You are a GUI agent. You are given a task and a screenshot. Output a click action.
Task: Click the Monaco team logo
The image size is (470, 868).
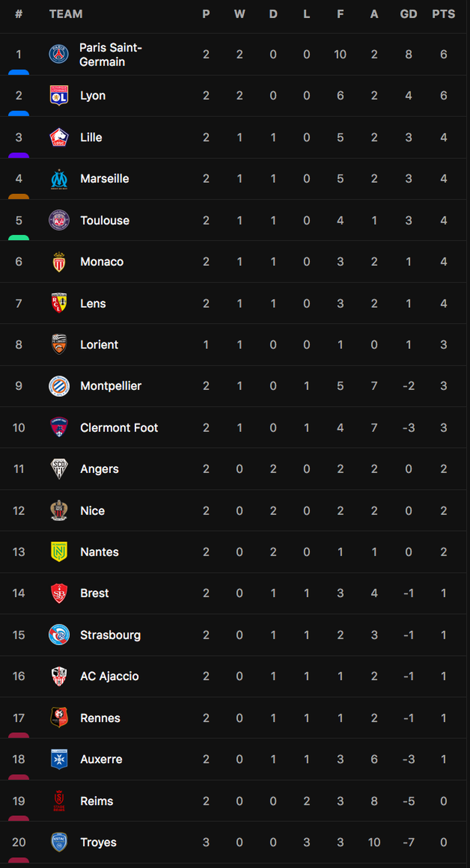coord(59,262)
